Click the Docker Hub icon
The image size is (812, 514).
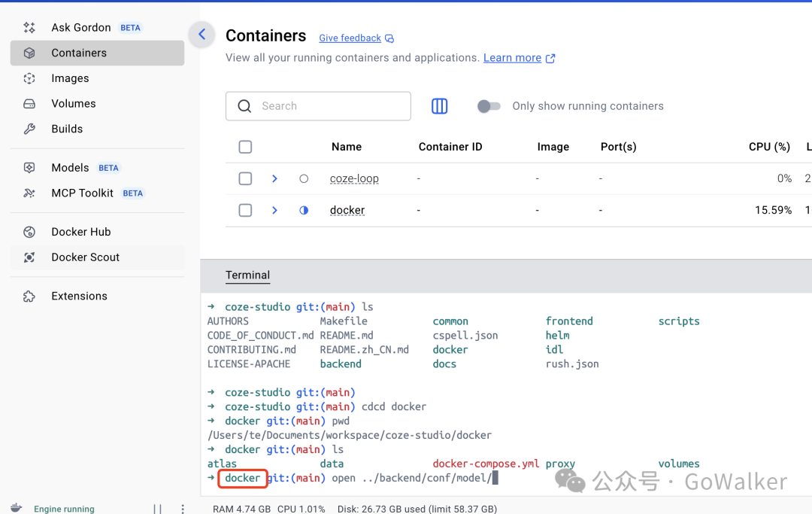[x=29, y=232]
